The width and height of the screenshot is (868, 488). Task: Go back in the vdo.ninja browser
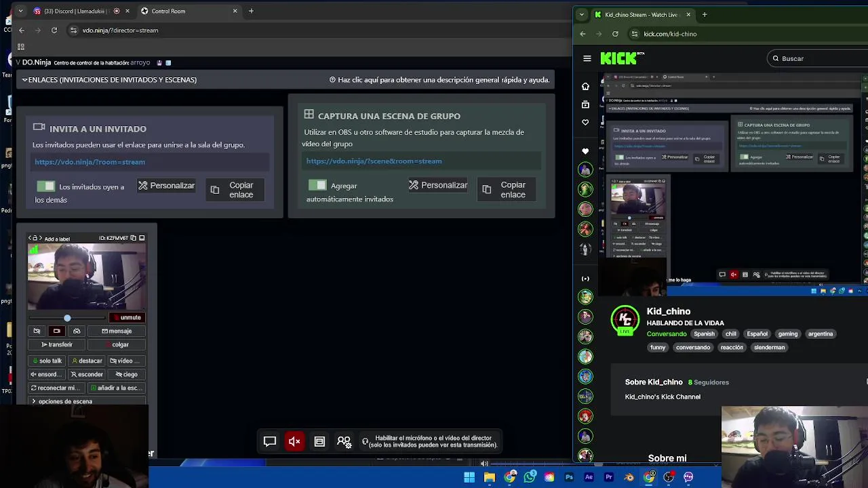click(22, 30)
